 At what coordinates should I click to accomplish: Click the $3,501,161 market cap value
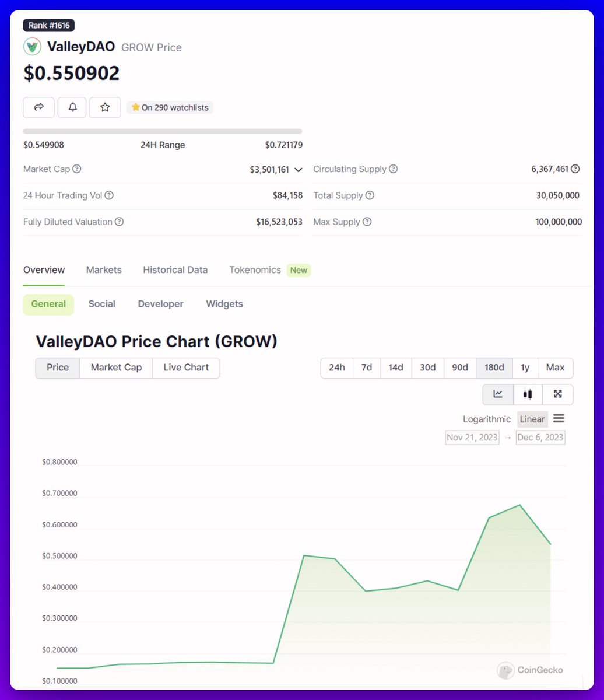(269, 170)
